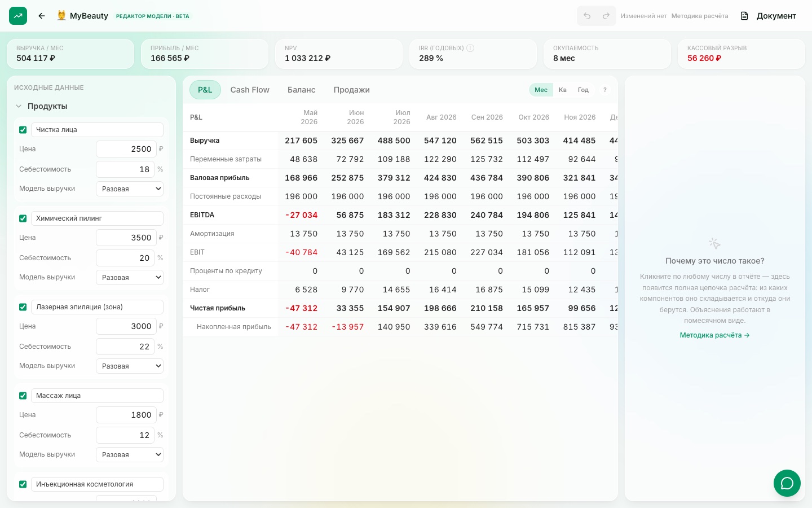Click Выручка value 217 605
The image size is (812, 508).
tap(301, 141)
